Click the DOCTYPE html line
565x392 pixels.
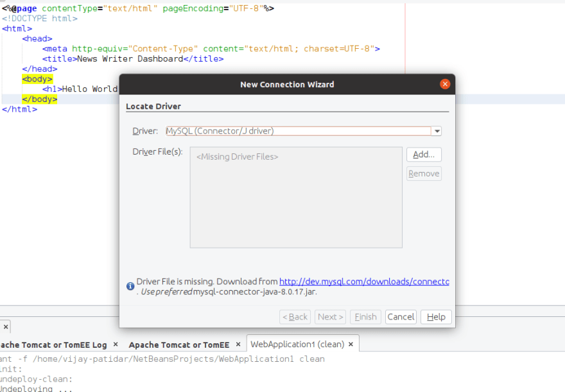[40, 19]
